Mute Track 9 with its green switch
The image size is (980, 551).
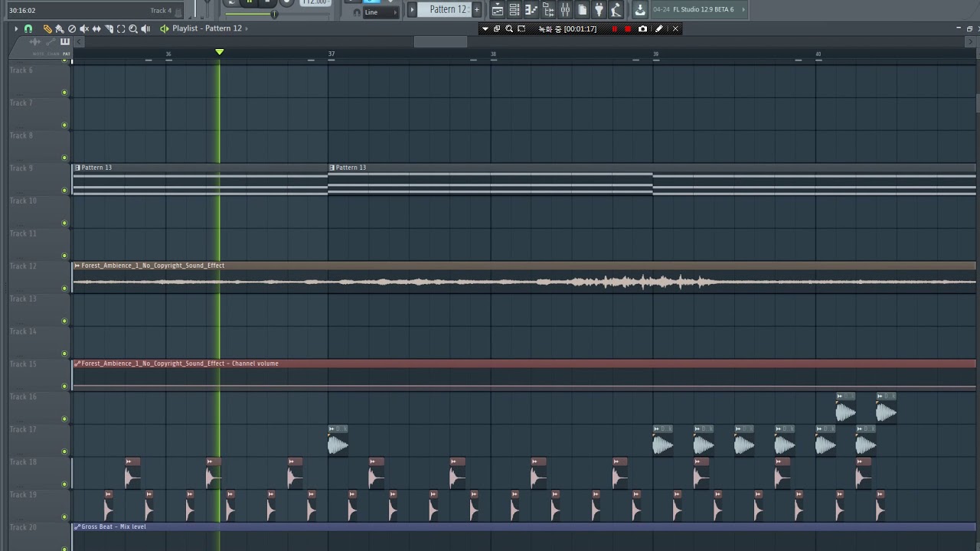click(x=64, y=191)
